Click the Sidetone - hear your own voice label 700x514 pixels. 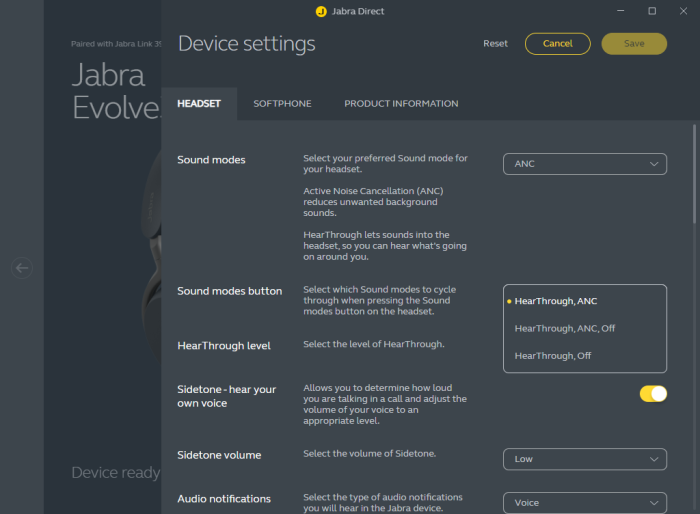226,396
